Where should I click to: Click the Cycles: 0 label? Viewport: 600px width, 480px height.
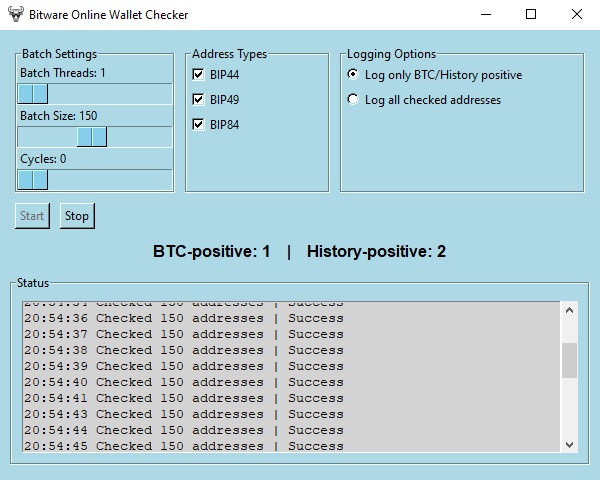click(x=43, y=158)
